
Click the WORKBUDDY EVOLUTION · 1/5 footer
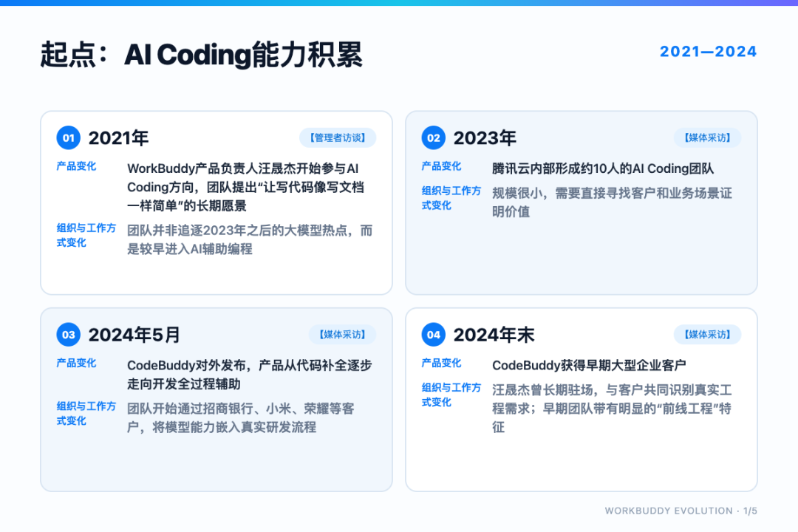coord(681,511)
